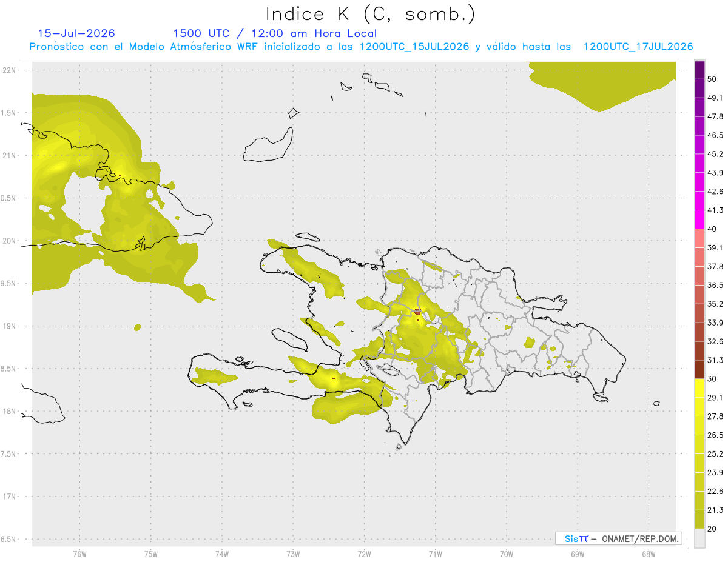728x562 pixels.
Task: Select the '30' color scale value
Action: (712, 379)
